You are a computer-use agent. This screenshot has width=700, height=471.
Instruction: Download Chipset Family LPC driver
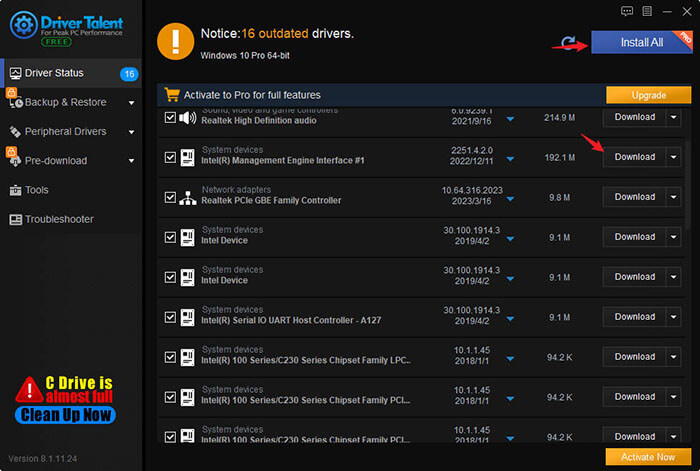[634, 357]
